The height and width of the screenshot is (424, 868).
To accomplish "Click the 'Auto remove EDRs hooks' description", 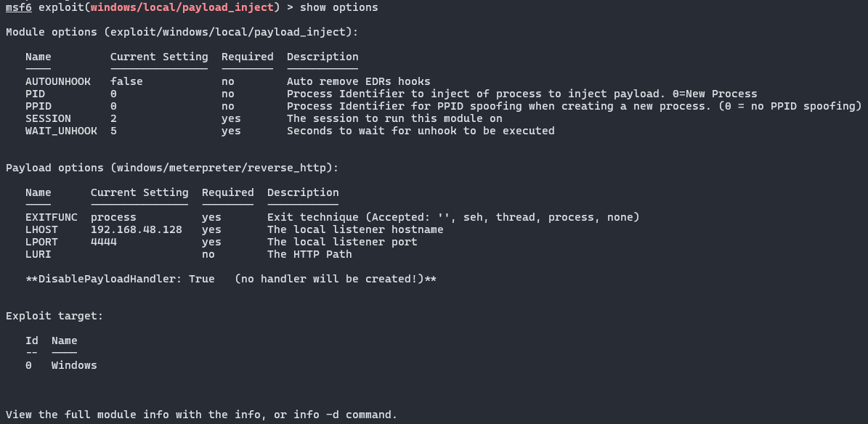I will coord(358,81).
